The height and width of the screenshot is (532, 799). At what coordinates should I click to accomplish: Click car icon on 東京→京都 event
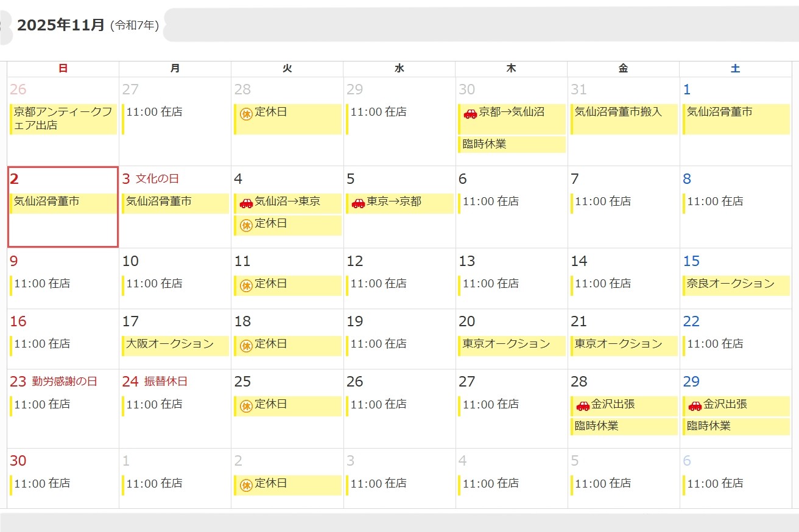[x=358, y=203]
